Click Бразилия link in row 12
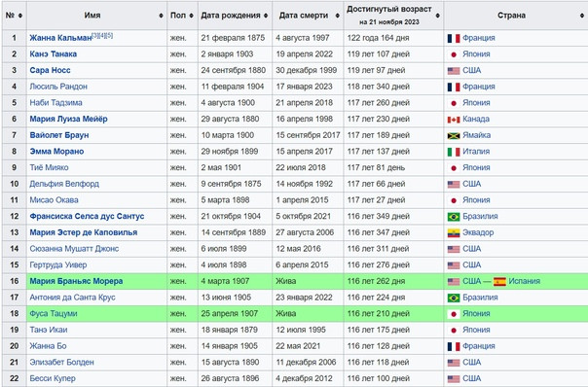588x387 pixels. [x=480, y=216]
